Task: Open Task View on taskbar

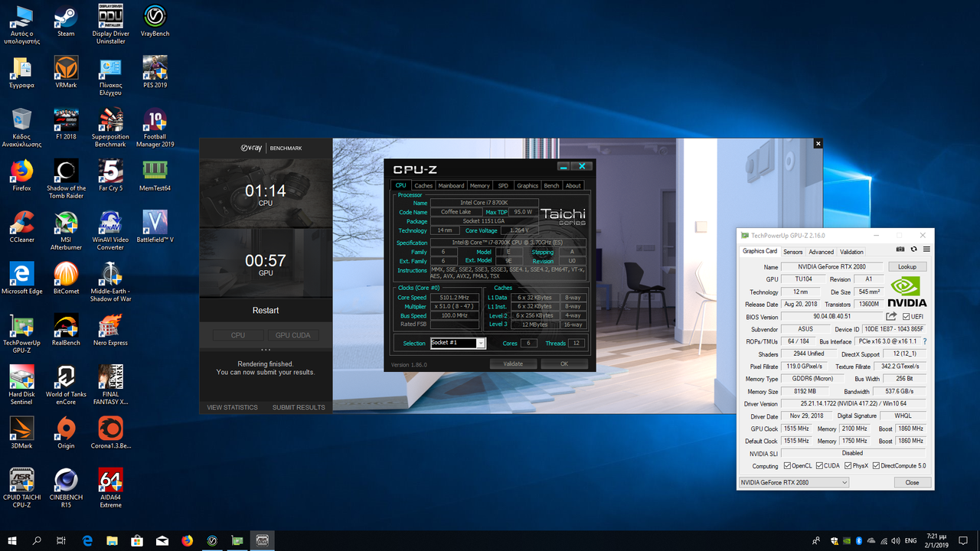Action: click(x=61, y=540)
